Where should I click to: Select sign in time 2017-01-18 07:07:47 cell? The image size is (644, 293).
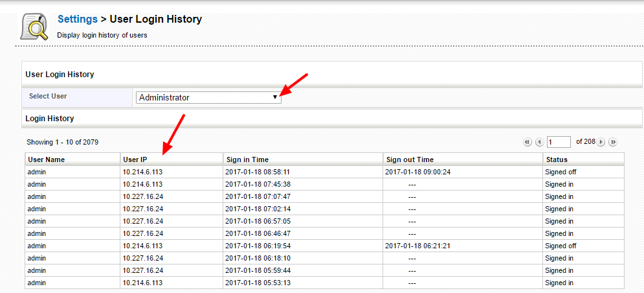click(x=258, y=196)
